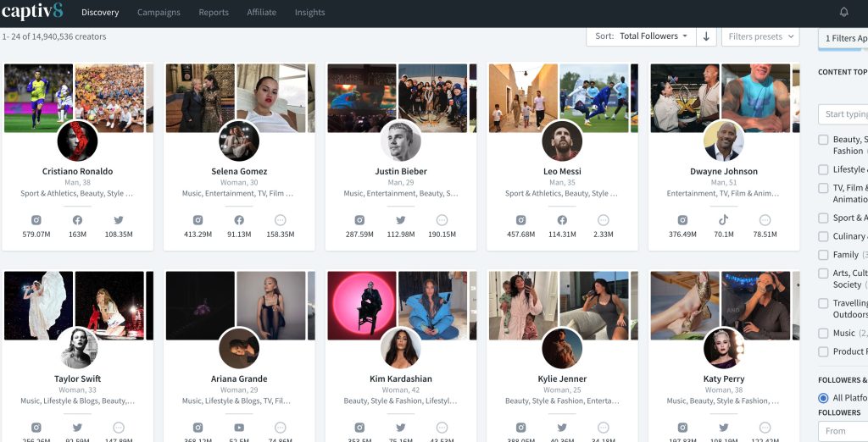The height and width of the screenshot is (442, 868).
Task: Click Taylor Swift's Instagram icon
Action: coord(36,428)
